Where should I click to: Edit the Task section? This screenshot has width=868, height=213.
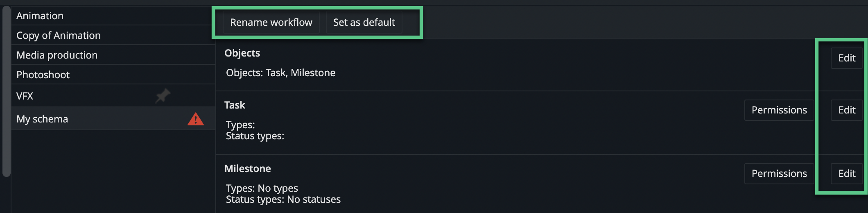[846, 110]
